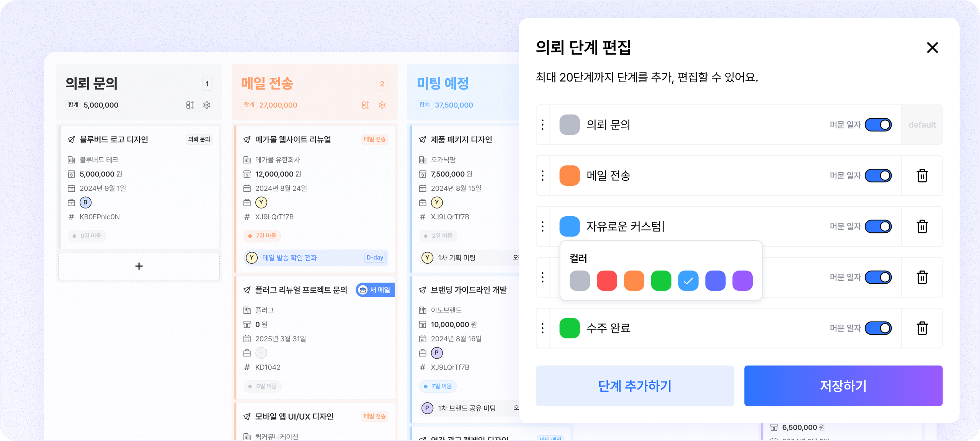This screenshot has height=441, width=980.
Task: Delete the 자유로운 커스텀 stage with trash icon
Action: coord(922,226)
